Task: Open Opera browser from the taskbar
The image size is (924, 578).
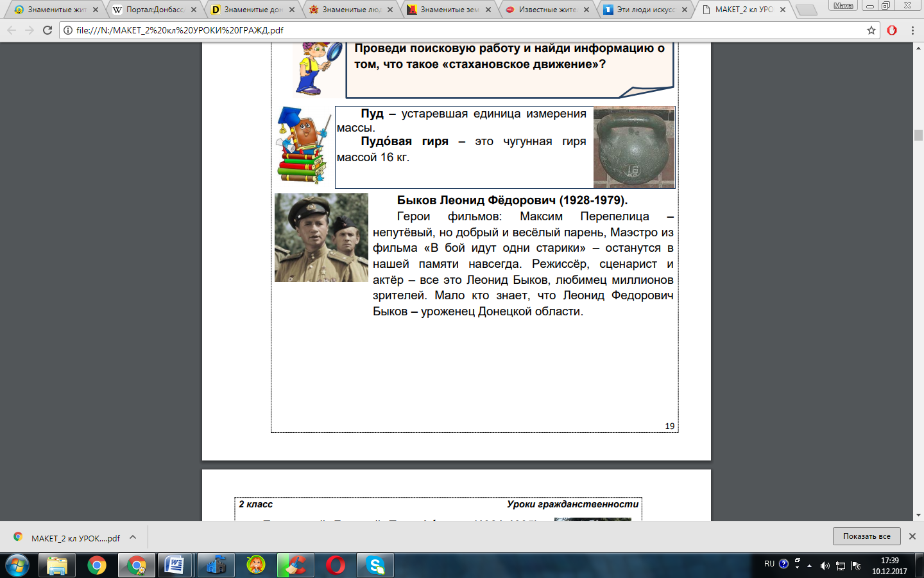Action: (x=336, y=565)
